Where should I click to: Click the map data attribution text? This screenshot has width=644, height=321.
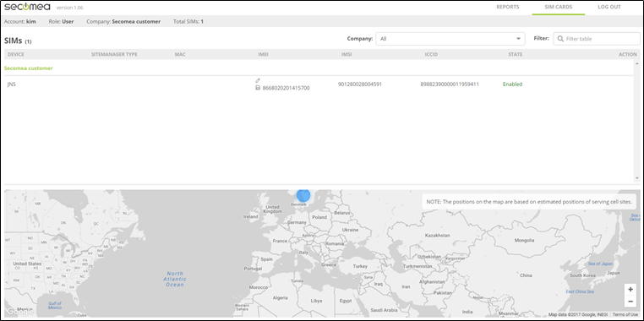(578, 314)
